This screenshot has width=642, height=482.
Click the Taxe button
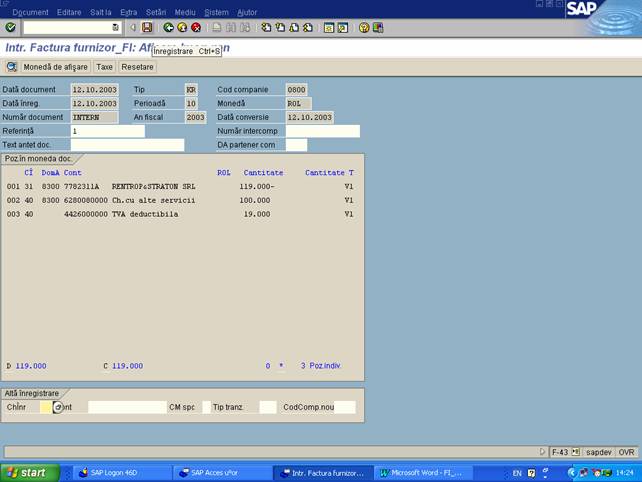pos(105,67)
